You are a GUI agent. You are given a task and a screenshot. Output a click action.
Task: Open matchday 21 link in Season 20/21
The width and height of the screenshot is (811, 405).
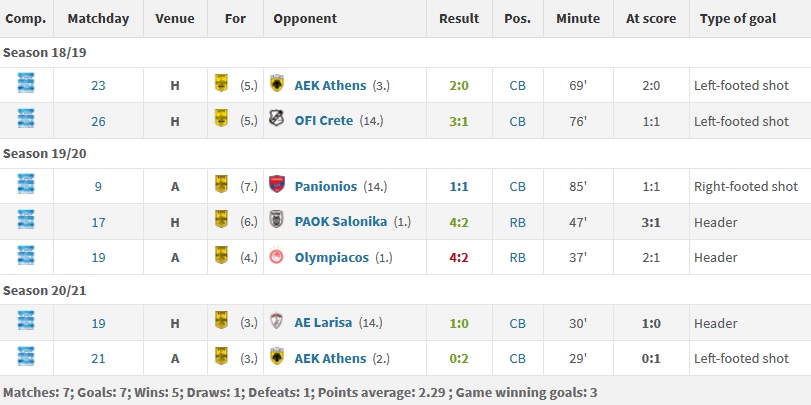click(98, 358)
